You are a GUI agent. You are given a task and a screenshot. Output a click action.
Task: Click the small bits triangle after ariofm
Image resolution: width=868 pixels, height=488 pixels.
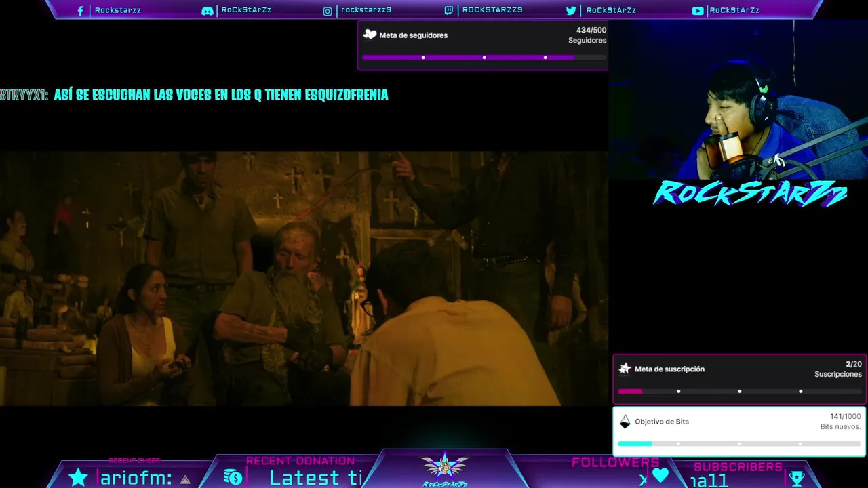(185, 479)
